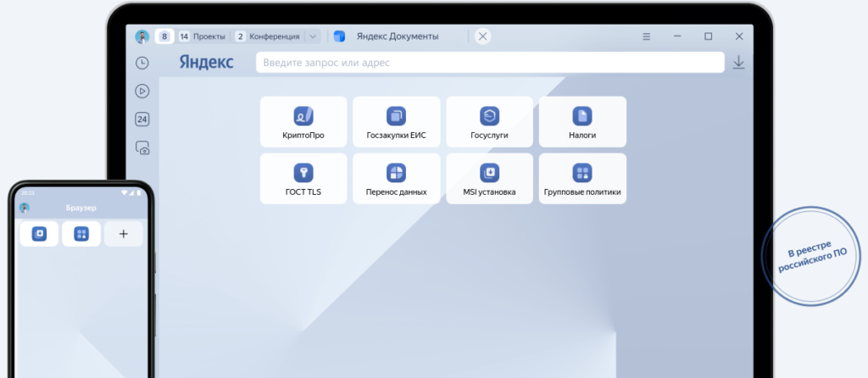Open the Перенос данных tile
Viewport: 868px width, 378px height.
pos(397,179)
